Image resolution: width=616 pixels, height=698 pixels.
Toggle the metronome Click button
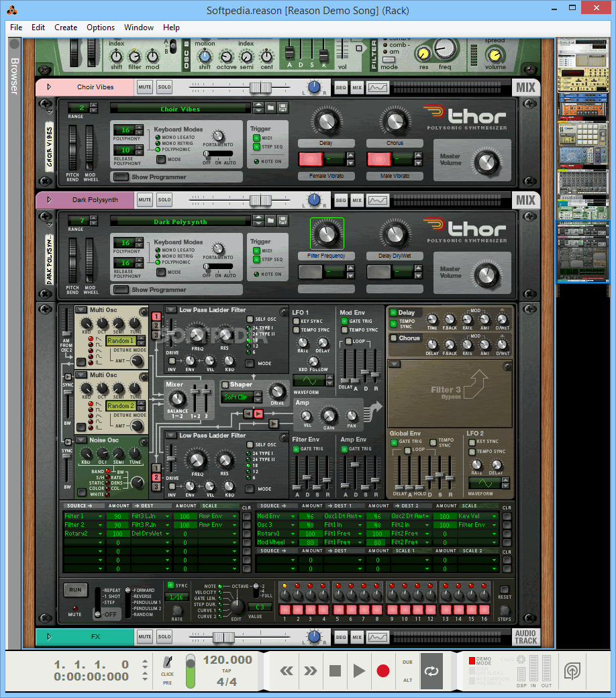(167, 663)
